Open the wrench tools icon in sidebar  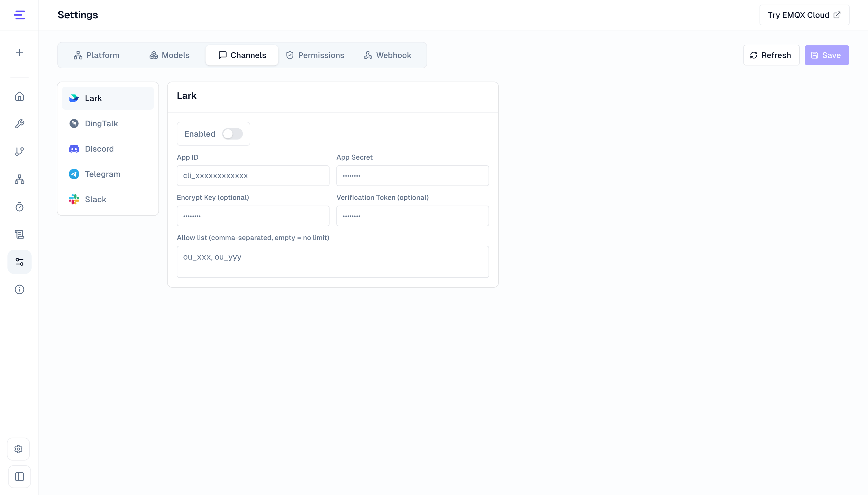(19, 124)
